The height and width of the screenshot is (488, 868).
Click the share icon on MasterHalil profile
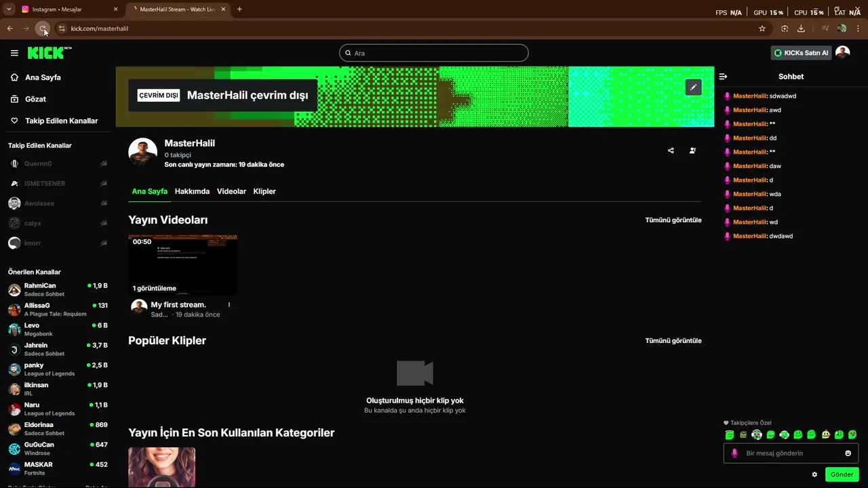click(671, 150)
